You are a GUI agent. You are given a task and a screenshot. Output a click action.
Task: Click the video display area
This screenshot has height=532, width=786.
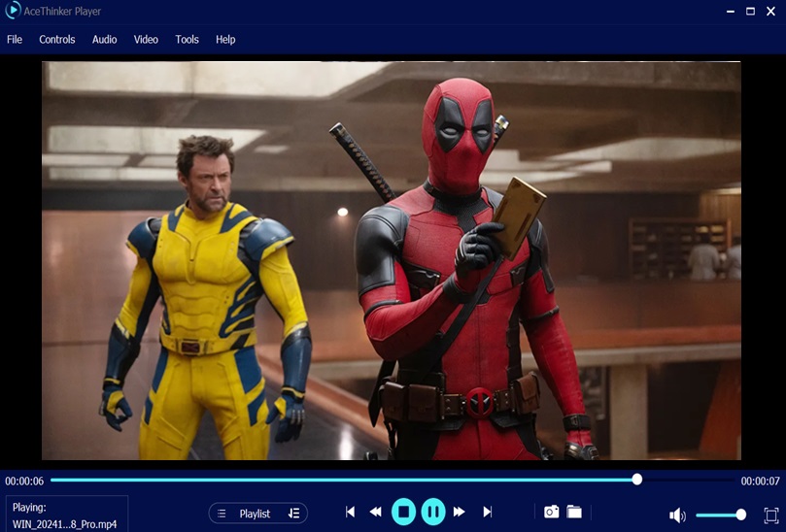(392, 260)
